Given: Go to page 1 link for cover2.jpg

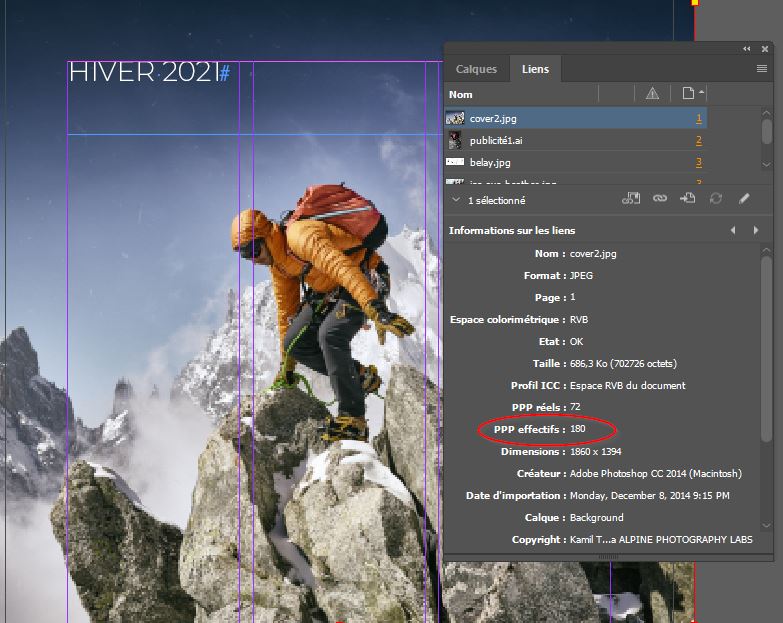Looking at the screenshot, I should point(699,119).
